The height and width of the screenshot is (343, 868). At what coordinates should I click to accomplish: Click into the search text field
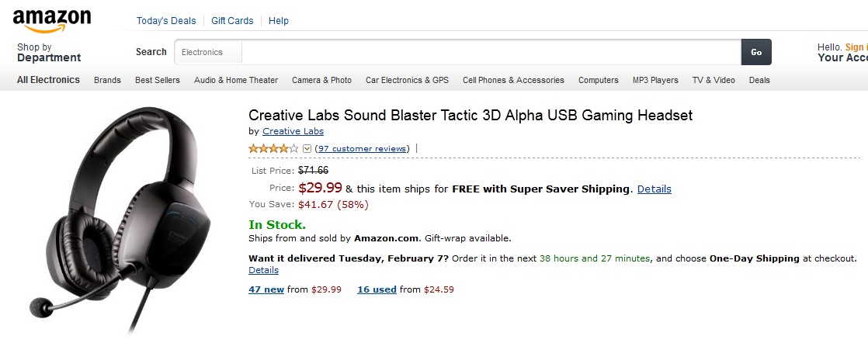[491, 52]
